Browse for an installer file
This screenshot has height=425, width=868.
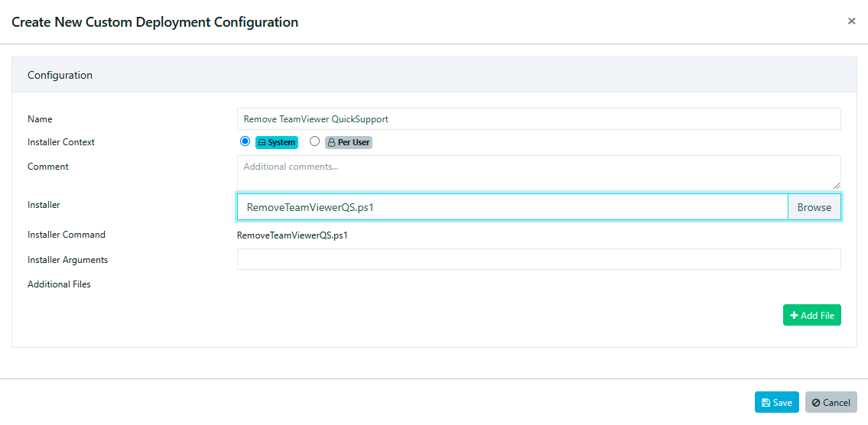point(814,207)
